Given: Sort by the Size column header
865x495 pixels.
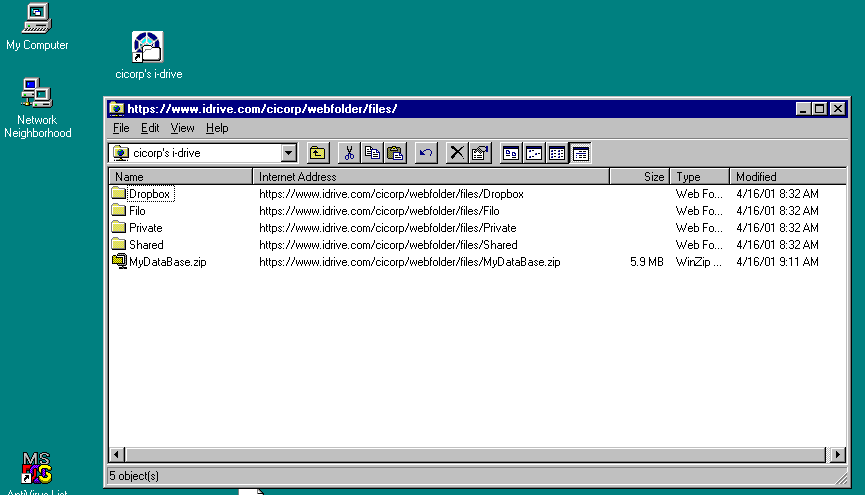Looking at the screenshot, I should click(x=639, y=177).
